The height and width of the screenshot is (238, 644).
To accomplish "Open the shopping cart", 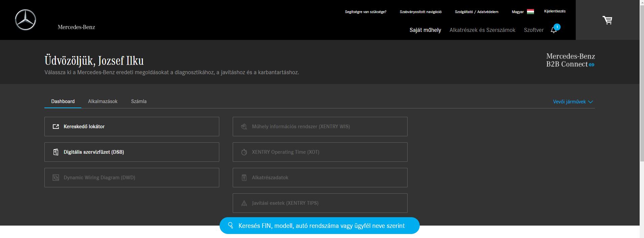I will pos(607,20).
